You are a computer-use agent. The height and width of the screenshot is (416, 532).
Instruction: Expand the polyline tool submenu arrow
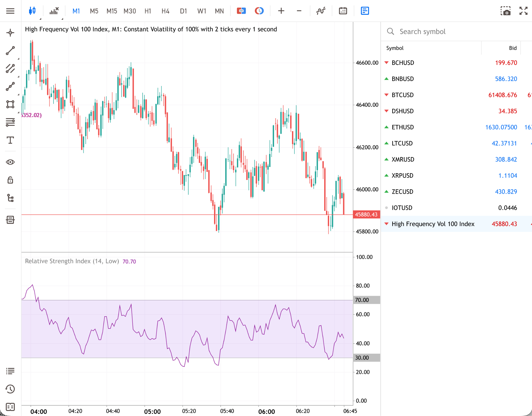(x=18, y=95)
